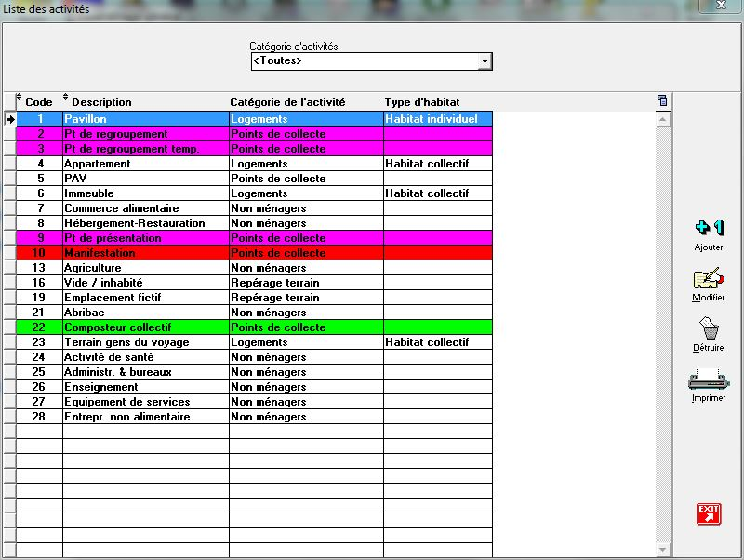Click the Détruire trash bin icon
The width and height of the screenshot is (744, 560).
click(709, 328)
